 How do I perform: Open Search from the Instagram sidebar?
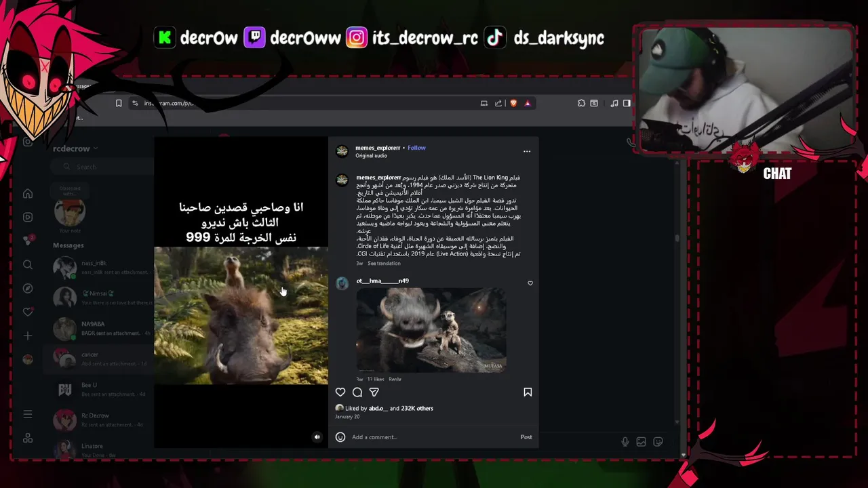click(x=28, y=264)
